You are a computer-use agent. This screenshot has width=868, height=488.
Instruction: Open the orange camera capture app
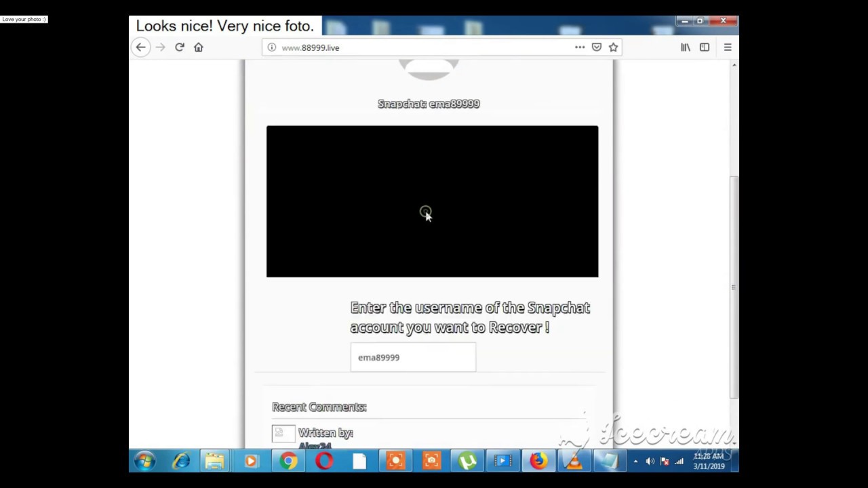431,462
